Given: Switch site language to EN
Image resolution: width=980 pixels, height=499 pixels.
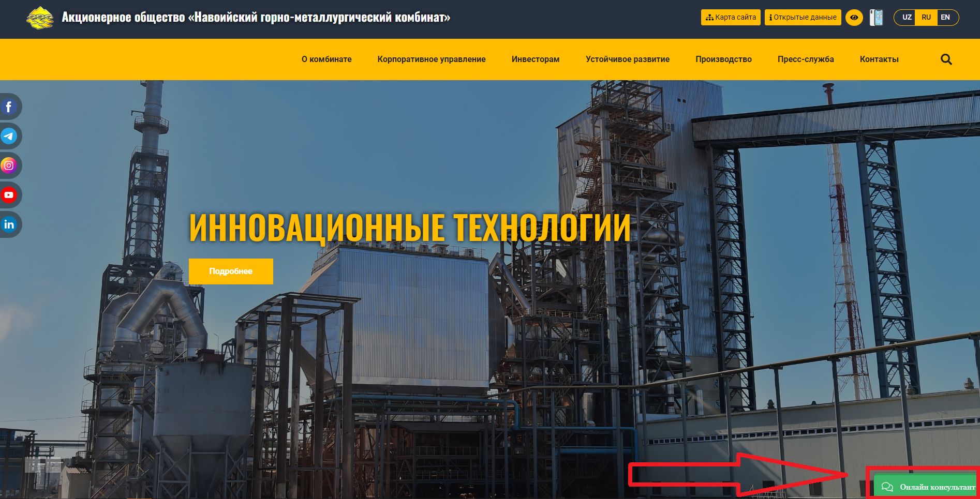Looking at the screenshot, I should [x=945, y=18].
